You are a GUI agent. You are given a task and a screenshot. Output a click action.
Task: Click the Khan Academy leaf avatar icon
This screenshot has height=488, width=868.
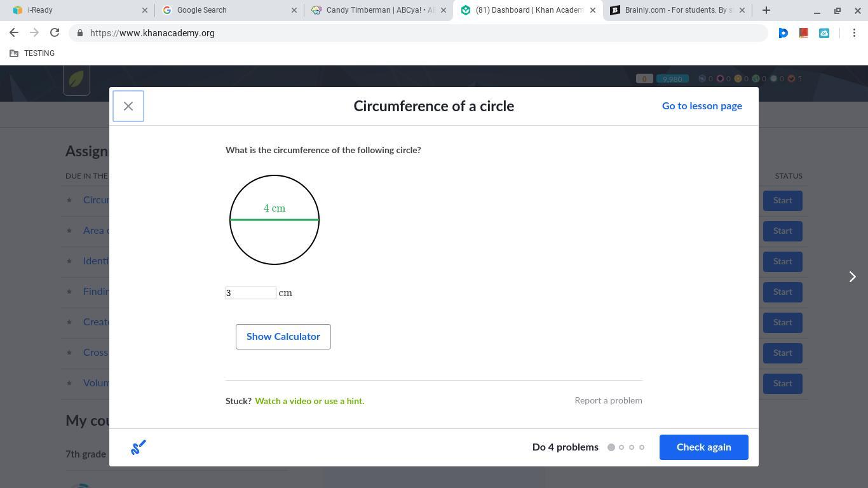pos(76,80)
